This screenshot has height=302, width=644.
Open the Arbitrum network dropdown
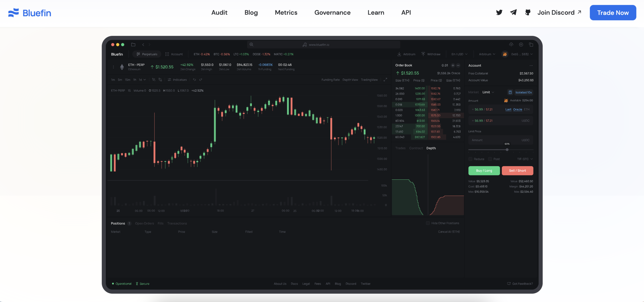[487, 54]
